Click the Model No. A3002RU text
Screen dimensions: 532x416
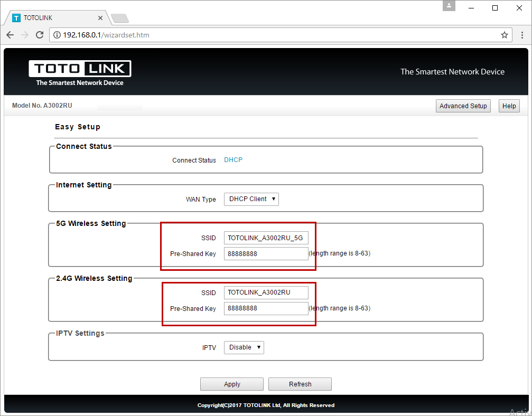(x=42, y=106)
